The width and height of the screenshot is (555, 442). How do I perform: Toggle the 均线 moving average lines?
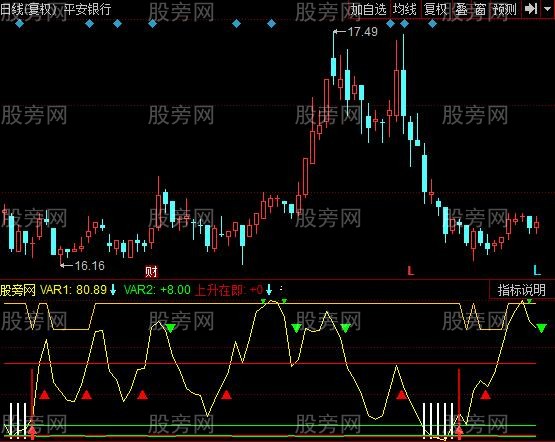405,9
